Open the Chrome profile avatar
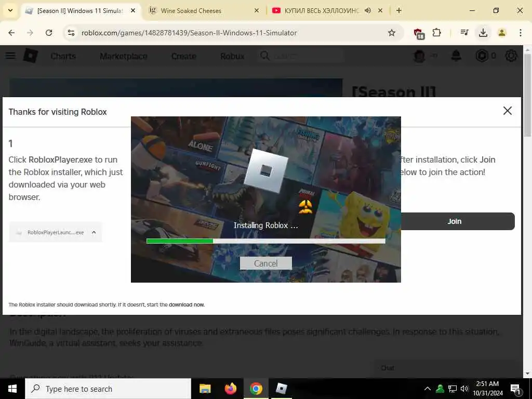This screenshot has height=399, width=532. tap(502, 33)
